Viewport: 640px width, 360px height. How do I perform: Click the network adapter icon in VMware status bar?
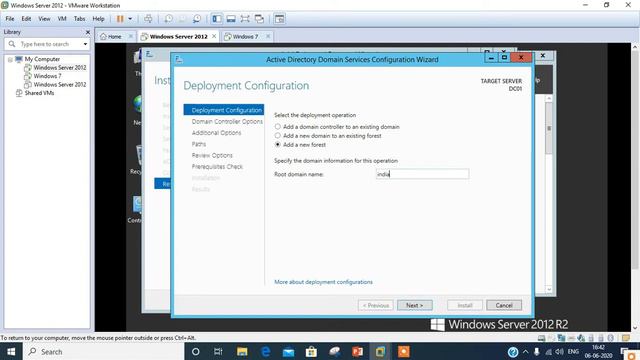[x=562, y=338]
